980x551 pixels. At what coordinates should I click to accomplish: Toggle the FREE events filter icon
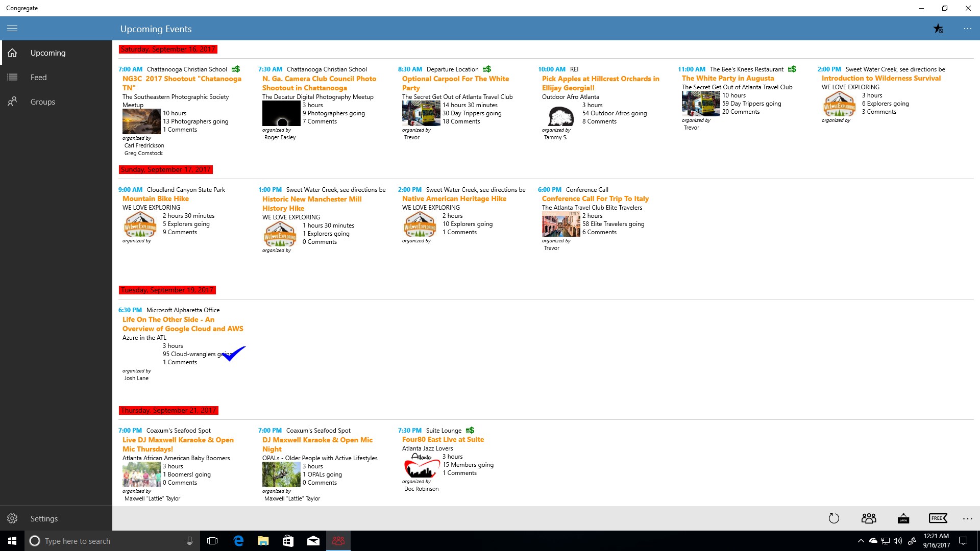(938, 518)
